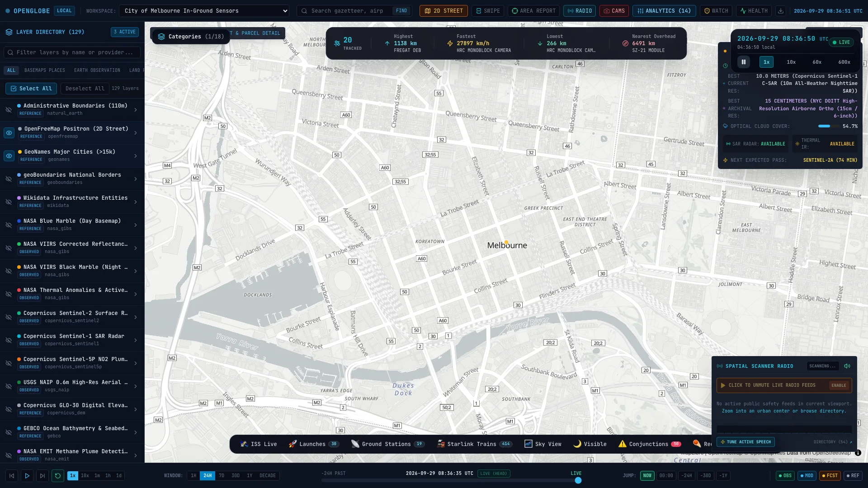The height and width of the screenshot is (488, 868).
Task: Click the map attribution info icon
Action: tap(858, 453)
